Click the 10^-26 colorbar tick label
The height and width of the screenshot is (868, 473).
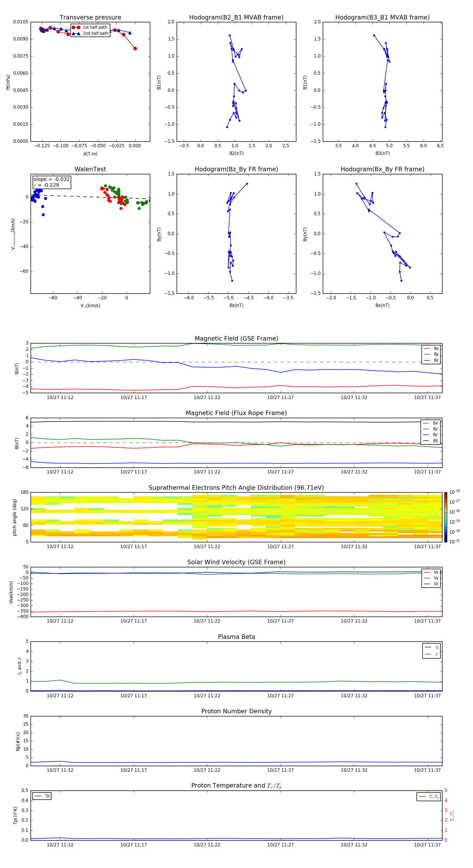455,492
